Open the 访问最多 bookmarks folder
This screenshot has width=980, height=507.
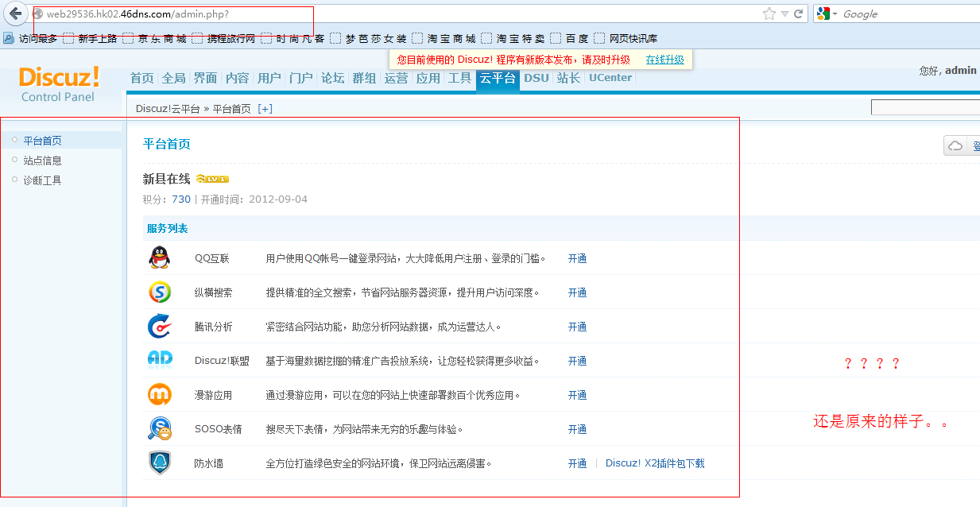30,38
